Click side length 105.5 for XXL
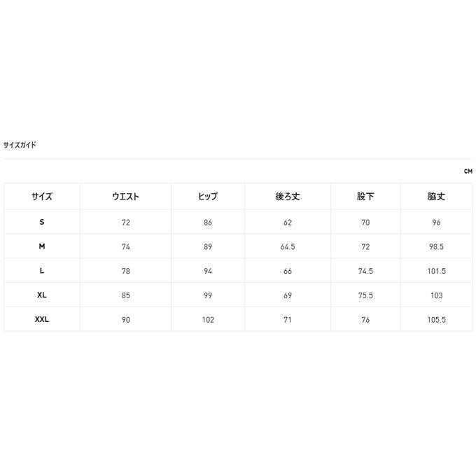Image resolution: width=476 pixels, height=476 pixels. tap(436, 320)
